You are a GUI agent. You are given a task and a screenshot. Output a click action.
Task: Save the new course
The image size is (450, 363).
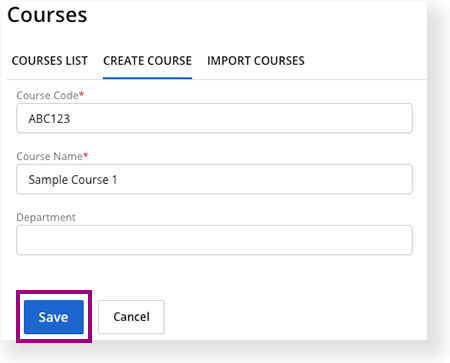[x=54, y=317]
